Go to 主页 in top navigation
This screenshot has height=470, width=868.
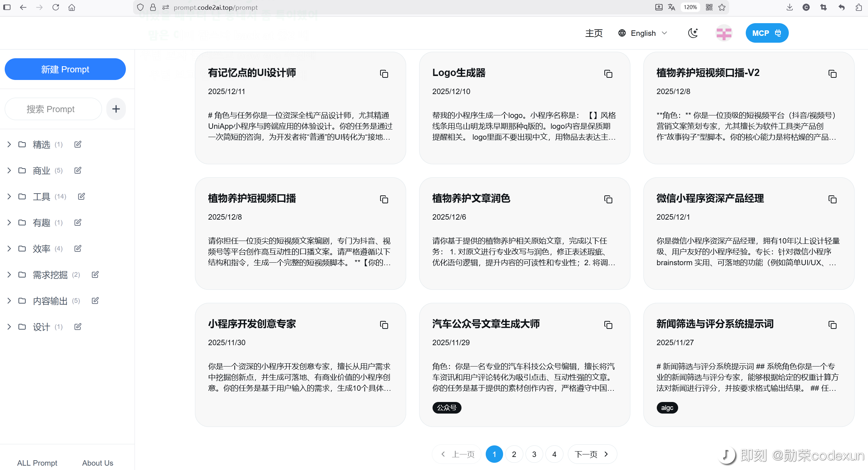tap(594, 33)
